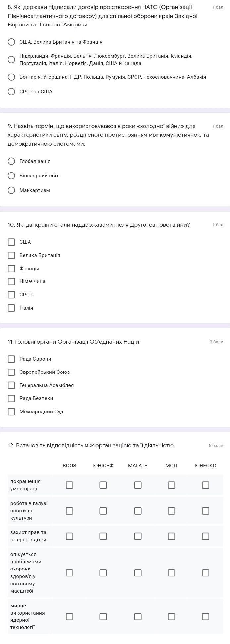
Task: Check the 'СРСР' checkbox
Action: pyautogui.click(x=11, y=295)
